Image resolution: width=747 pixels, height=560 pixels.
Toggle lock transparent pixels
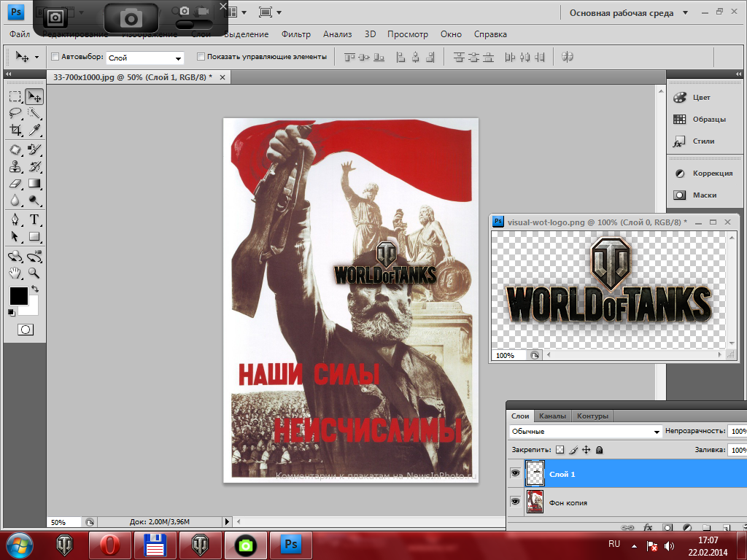[x=560, y=449]
